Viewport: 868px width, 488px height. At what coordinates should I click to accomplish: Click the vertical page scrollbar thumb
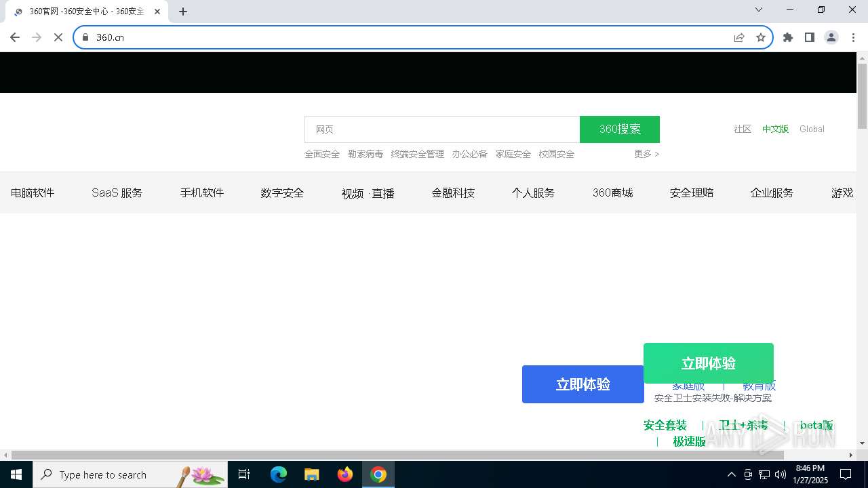[x=862, y=96]
